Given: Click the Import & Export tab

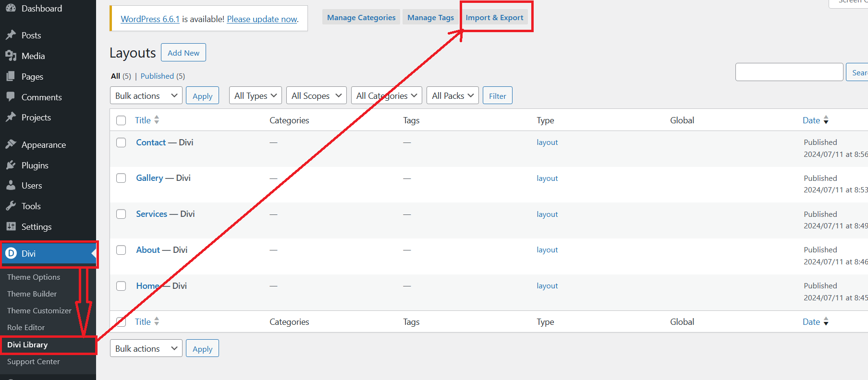Looking at the screenshot, I should click(x=494, y=17).
